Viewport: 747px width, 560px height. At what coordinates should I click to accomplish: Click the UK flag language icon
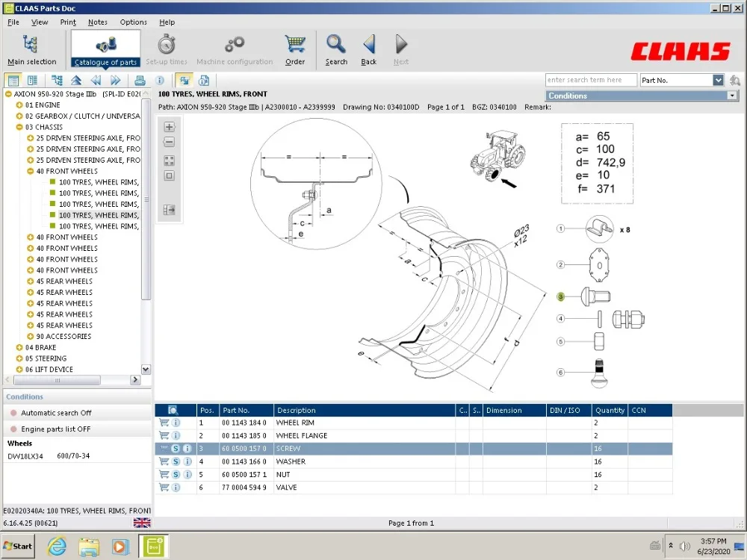point(142,523)
